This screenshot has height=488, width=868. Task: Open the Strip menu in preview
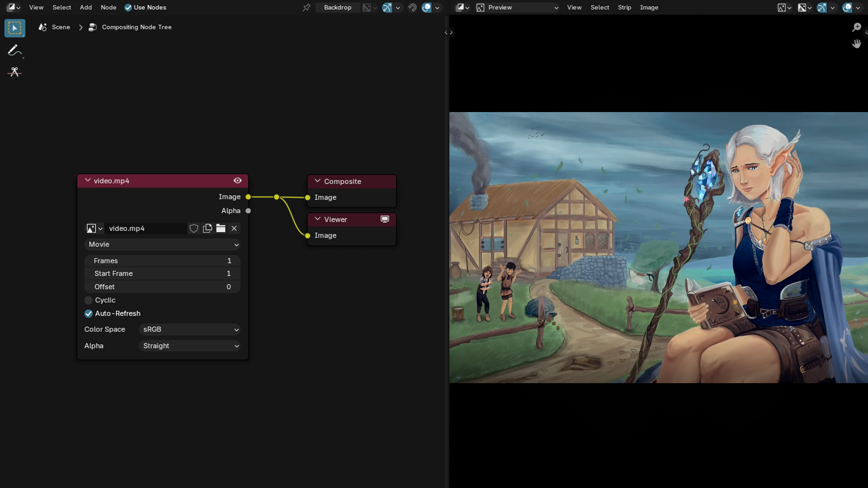[x=624, y=7]
